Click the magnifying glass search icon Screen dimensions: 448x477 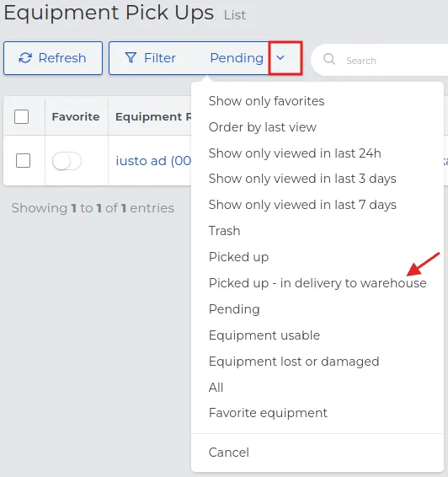click(329, 59)
